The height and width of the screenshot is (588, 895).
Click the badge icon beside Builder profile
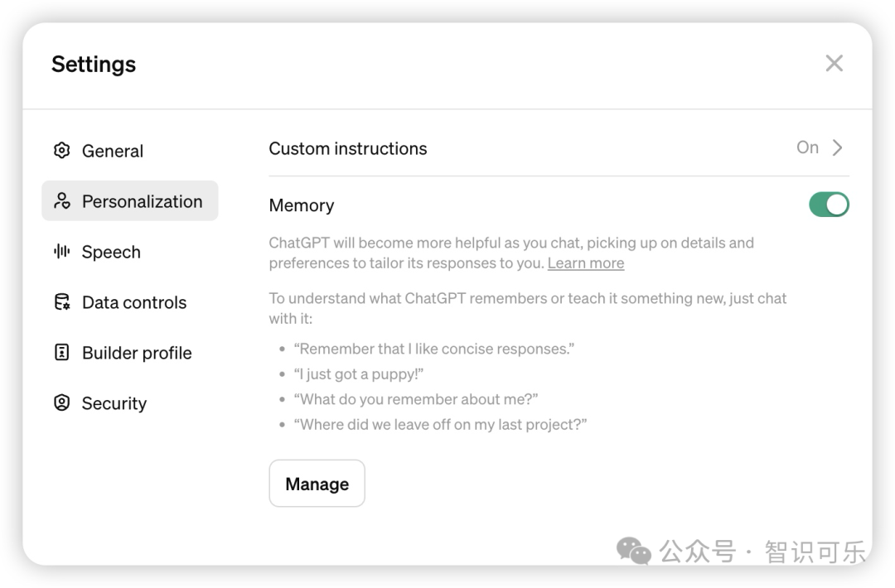point(62,353)
